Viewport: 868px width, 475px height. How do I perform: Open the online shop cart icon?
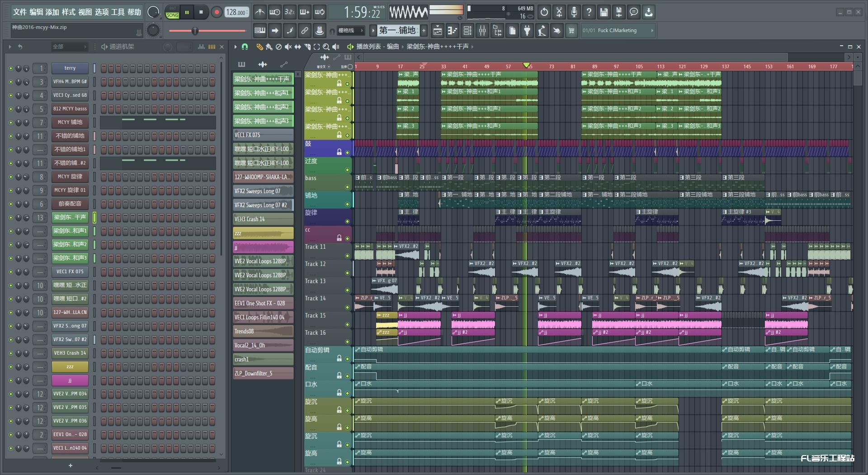[x=572, y=31]
